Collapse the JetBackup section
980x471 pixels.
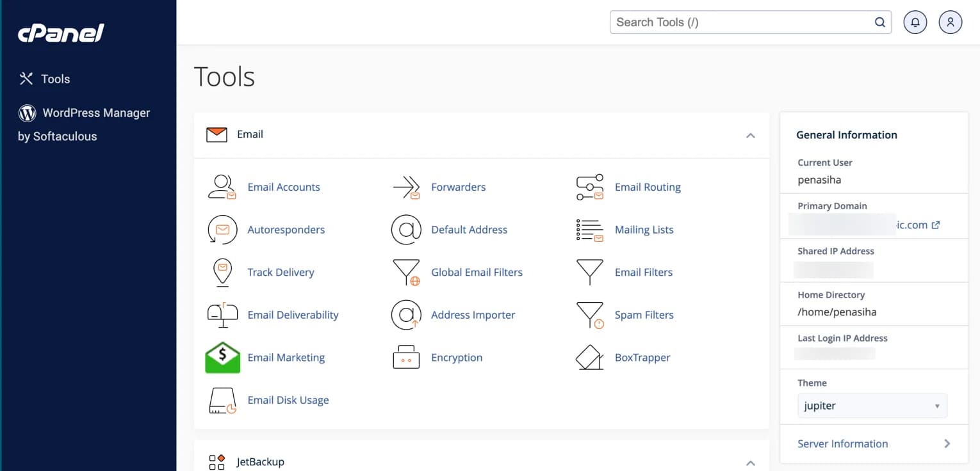(750, 459)
